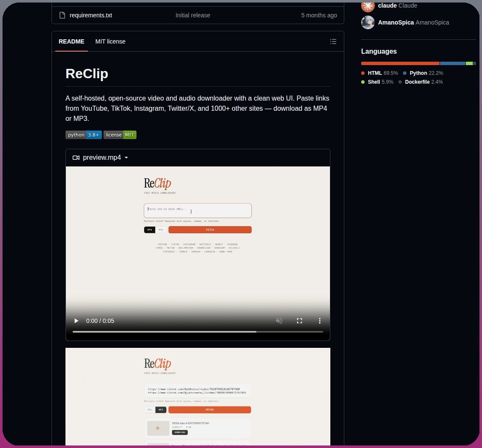The image size is (482, 448).
Task: Click the Shell 5.9% language entry
Action: [x=377, y=82]
